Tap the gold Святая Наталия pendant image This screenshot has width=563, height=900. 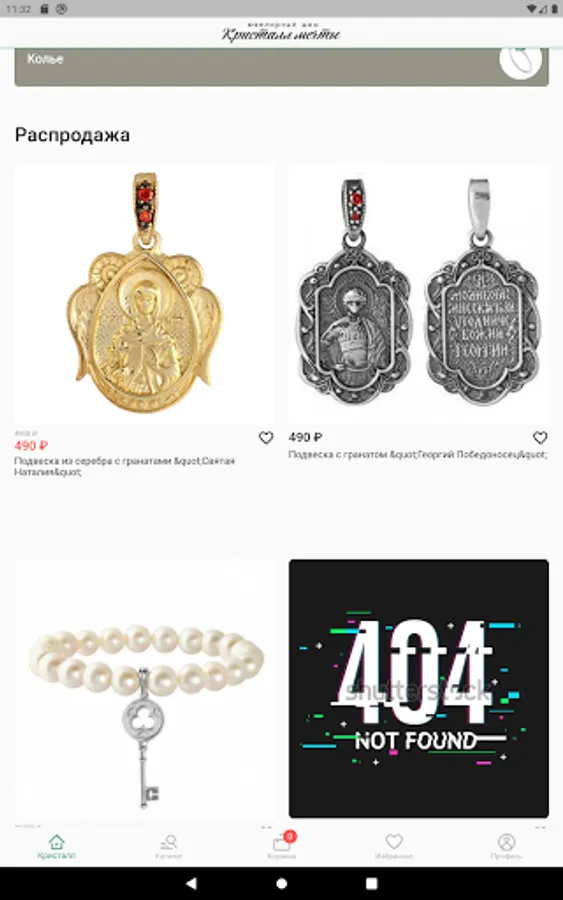tap(143, 294)
